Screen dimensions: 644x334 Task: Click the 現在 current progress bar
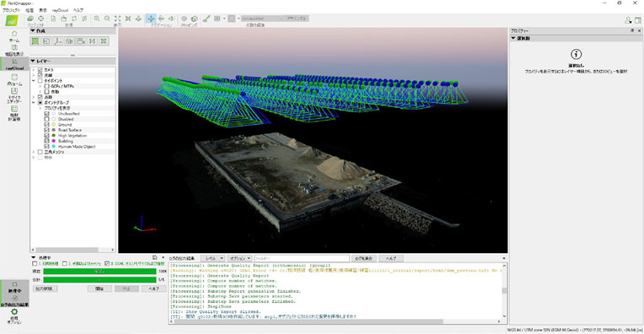pyautogui.click(x=99, y=272)
